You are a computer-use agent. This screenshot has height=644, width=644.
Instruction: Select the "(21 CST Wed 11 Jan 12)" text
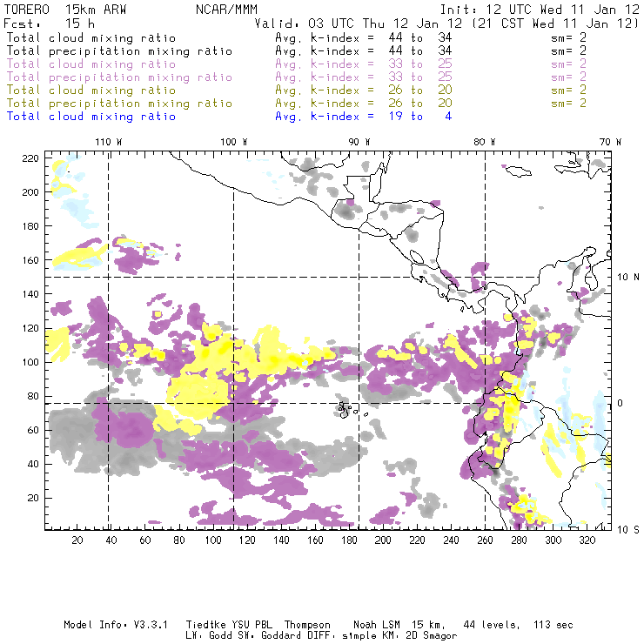click(x=555, y=23)
